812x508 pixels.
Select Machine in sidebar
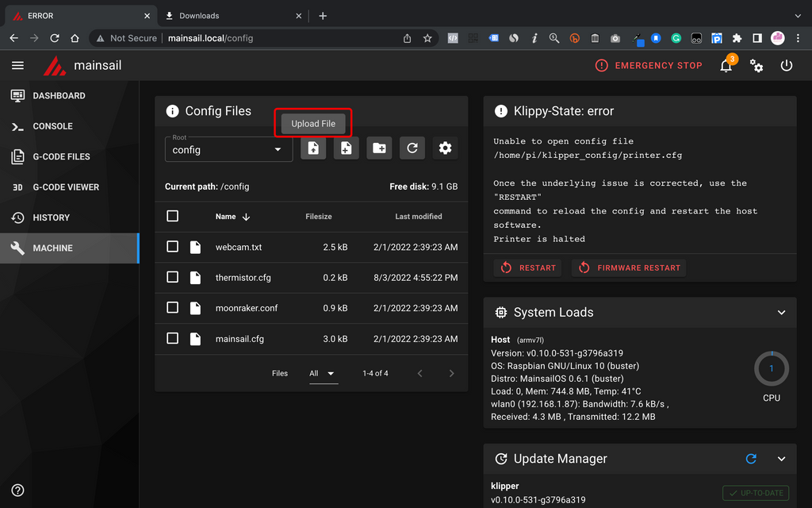[x=70, y=248]
